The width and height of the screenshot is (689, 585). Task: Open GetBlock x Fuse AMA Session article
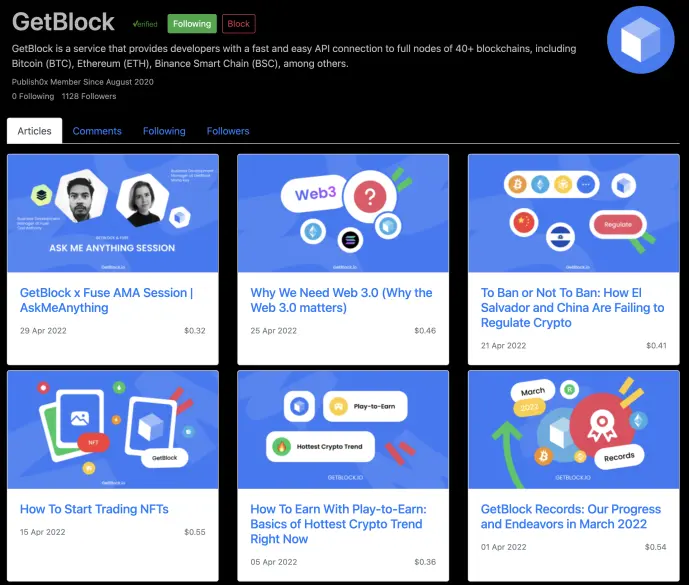tap(107, 300)
